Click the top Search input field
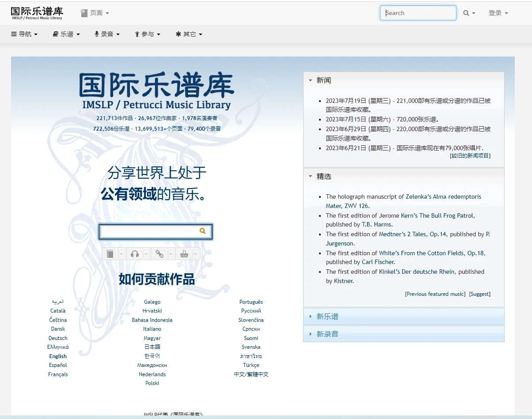The width and height of the screenshot is (532, 419). (x=418, y=13)
